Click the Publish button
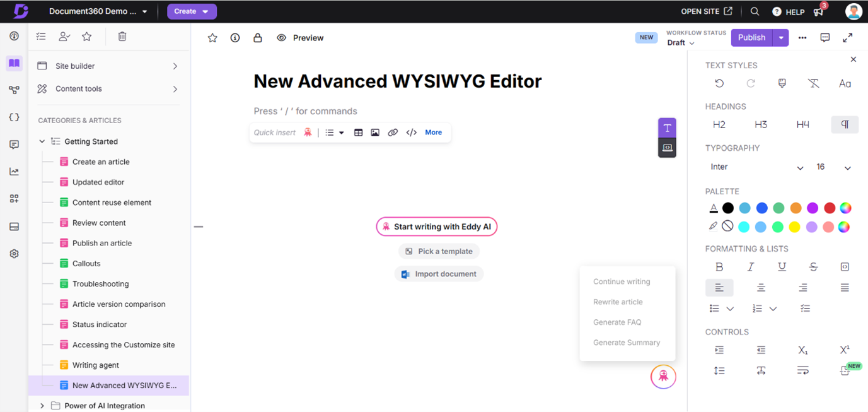868x412 pixels. 752,38
